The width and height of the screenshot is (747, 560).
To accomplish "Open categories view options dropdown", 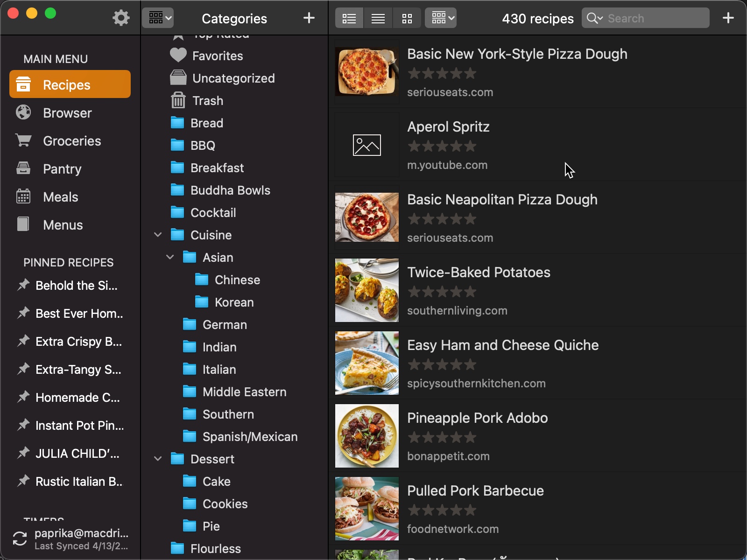I will click(x=158, y=18).
